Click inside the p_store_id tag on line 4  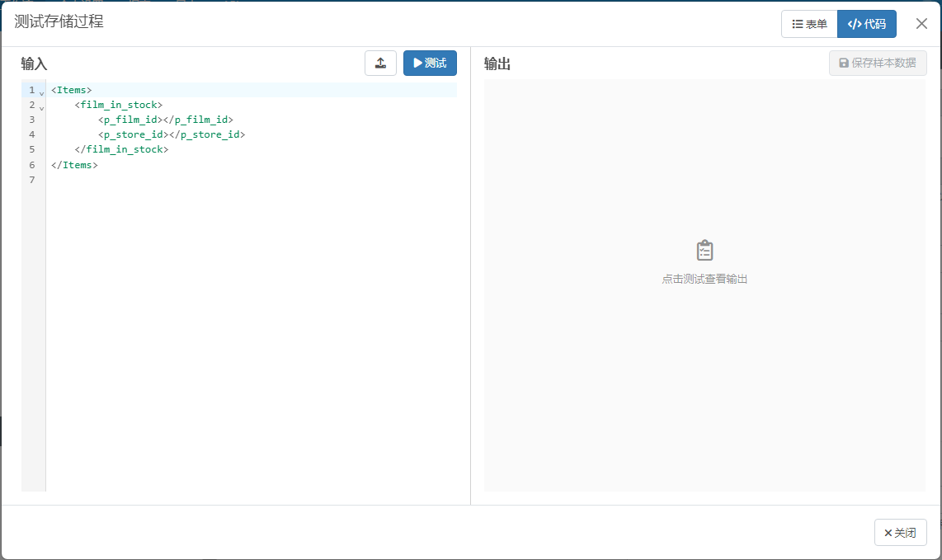coord(172,134)
